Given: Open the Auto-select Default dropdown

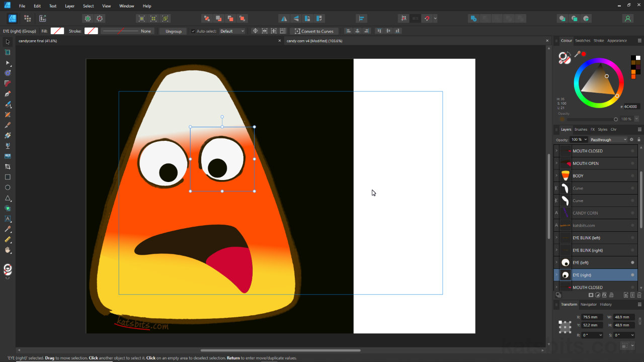Looking at the screenshot, I should click(x=232, y=31).
